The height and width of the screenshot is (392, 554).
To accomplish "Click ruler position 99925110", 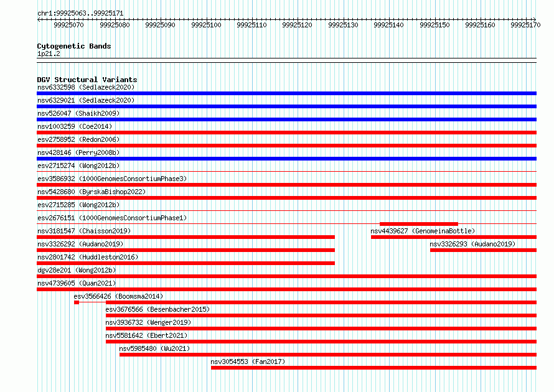I will [x=252, y=25].
